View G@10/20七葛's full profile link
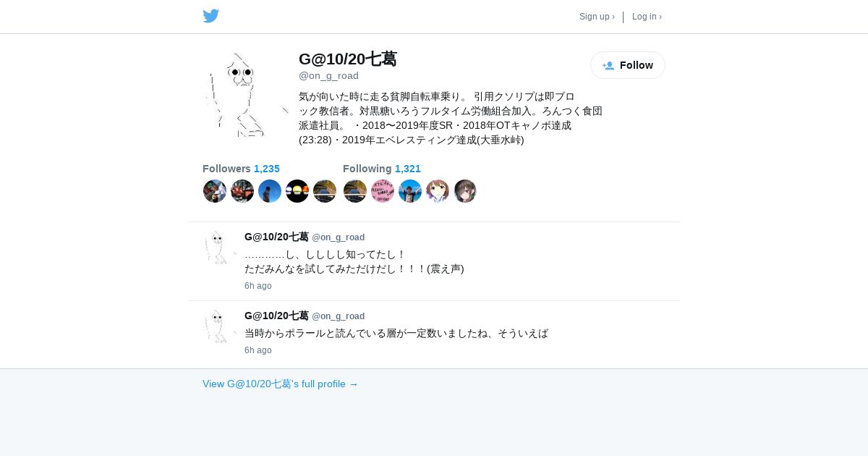This screenshot has width=868, height=456. click(x=281, y=384)
